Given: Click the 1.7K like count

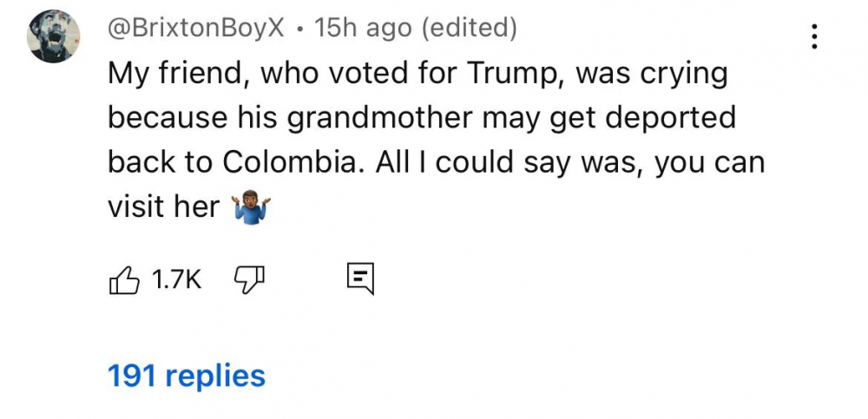Looking at the screenshot, I should pos(176,279).
